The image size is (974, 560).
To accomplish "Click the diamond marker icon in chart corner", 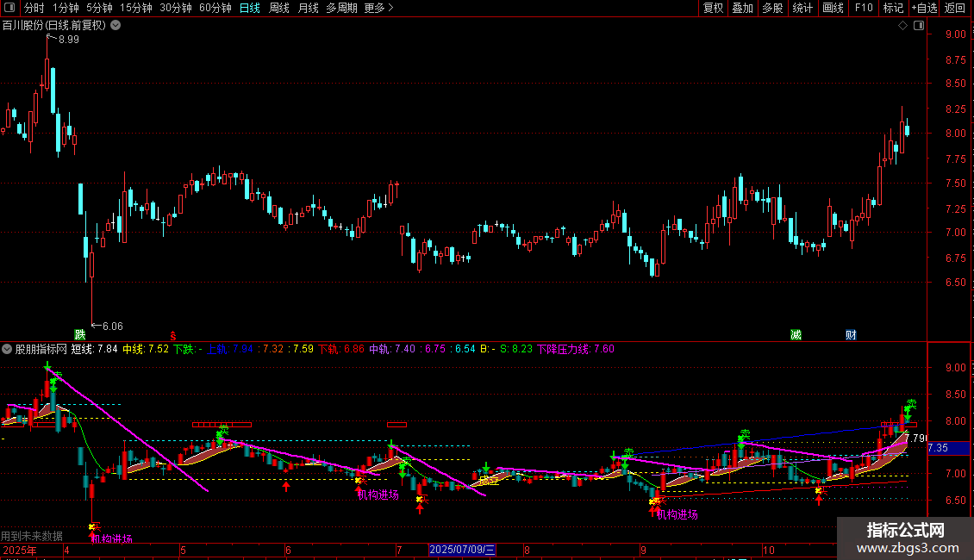I will 902,26.
